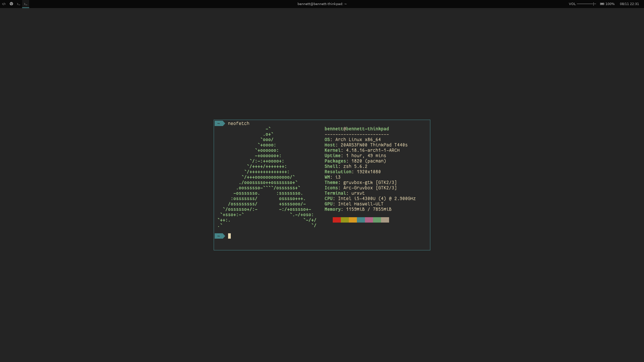Click the battery icon in the bar
The width and height of the screenshot is (644, 362).
click(602, 4)
